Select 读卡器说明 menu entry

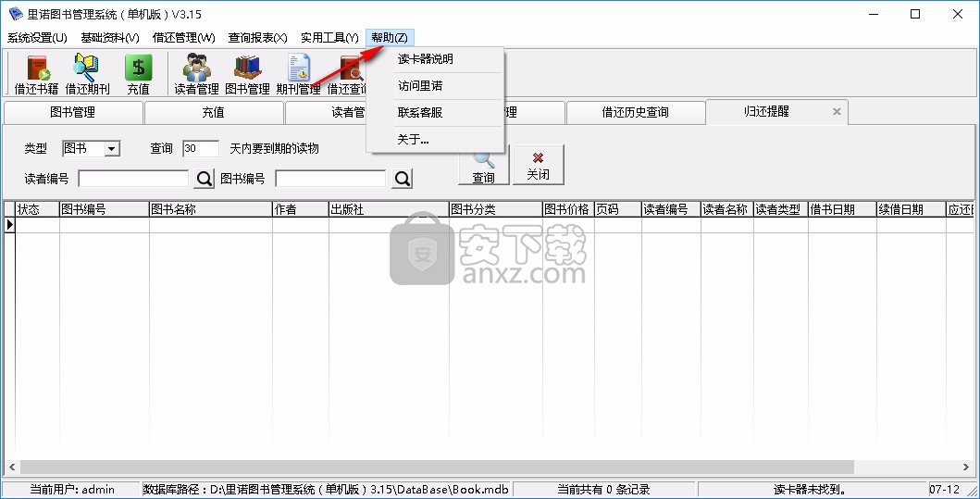click(435, 59)
